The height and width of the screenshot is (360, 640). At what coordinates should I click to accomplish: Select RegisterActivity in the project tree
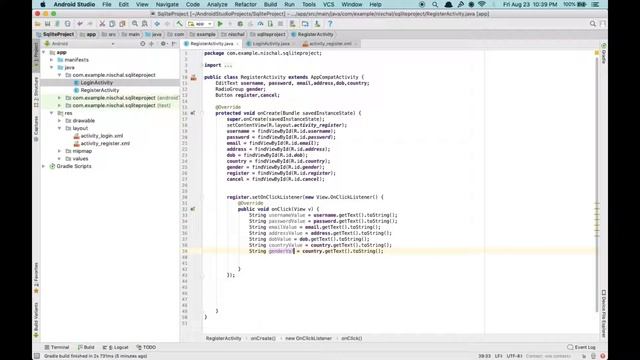click(100, 90)
